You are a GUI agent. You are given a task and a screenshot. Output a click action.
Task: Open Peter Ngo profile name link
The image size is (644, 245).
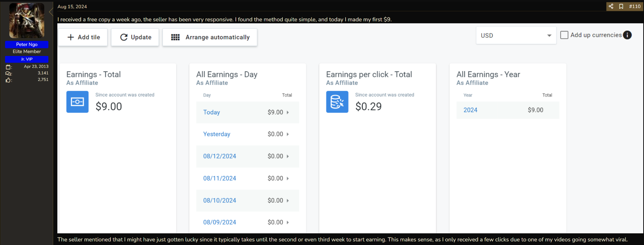(x=27, y=44)
